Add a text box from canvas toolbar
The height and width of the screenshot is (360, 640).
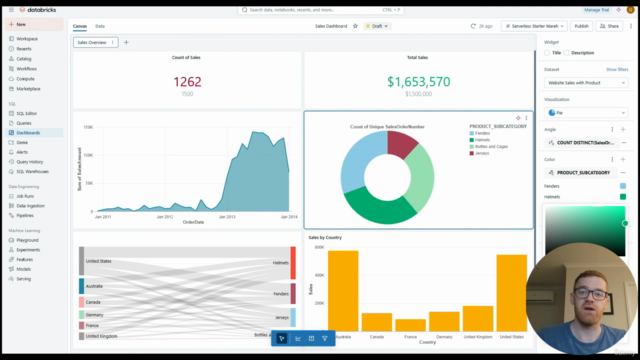(x=311, y=338)
